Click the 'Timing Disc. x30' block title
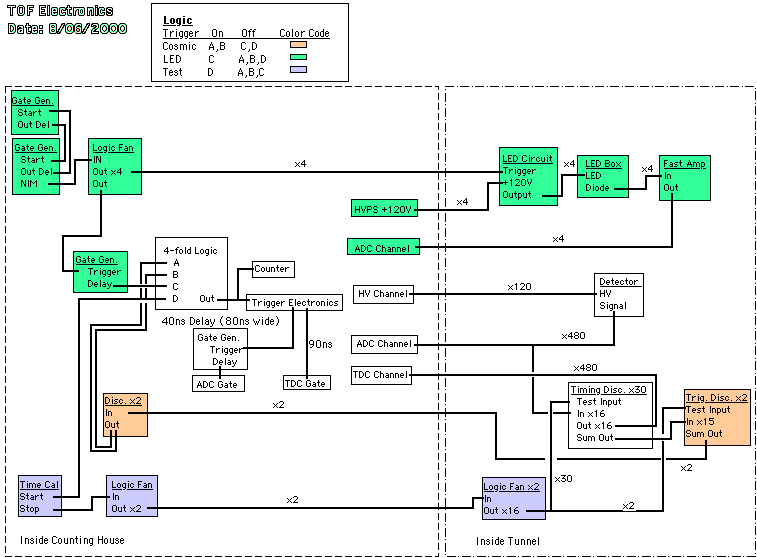 pyautogui.click(x=608, y=390)
